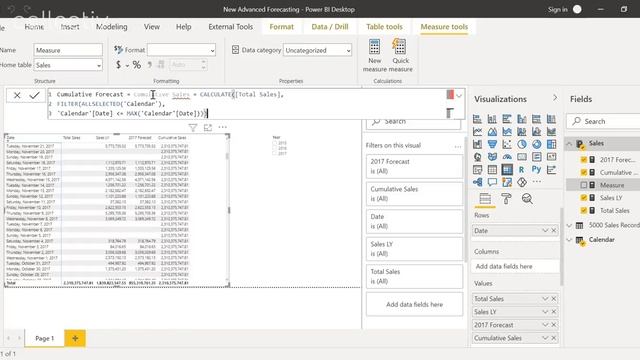Collapse the Visualizations pane arrow
Image resolution: width=640 pixels, height=360 pixels.
[555, 98]
